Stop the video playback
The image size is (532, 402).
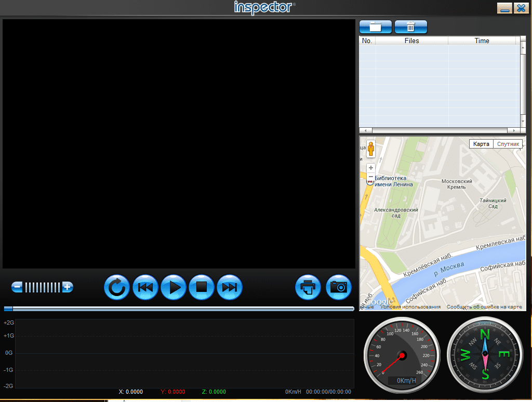click(x=202, y=287)
